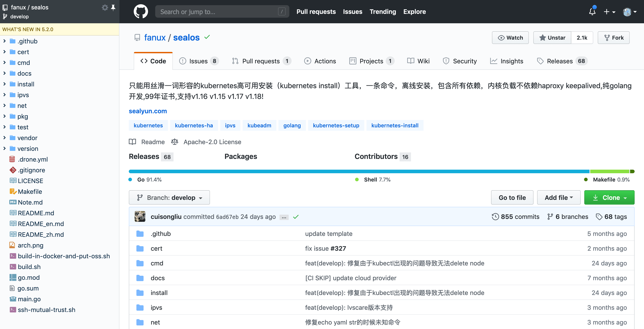The image size is (644, 329).
Task: Open Makefile in sidebar tree
Action: click(x=30, y=192)
